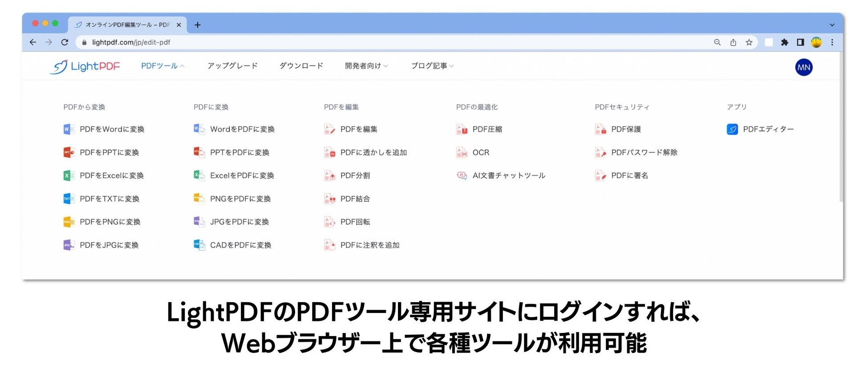Select the オンラインPDF編集ツール browser tab

[x=127, y=25]
